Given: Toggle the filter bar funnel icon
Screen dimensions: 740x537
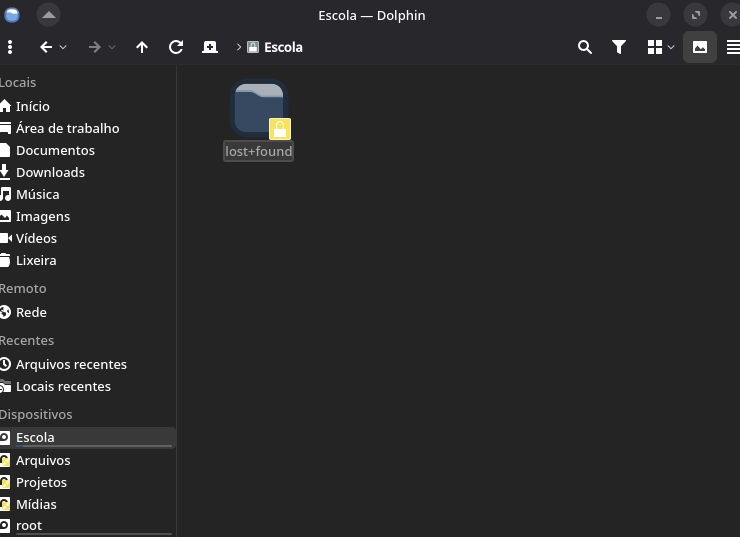Looking at the screenshot, I should click(x=619, y=47).
